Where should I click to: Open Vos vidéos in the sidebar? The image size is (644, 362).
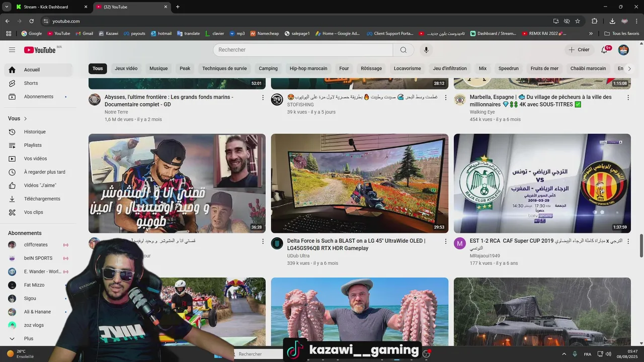pos(38,158)
